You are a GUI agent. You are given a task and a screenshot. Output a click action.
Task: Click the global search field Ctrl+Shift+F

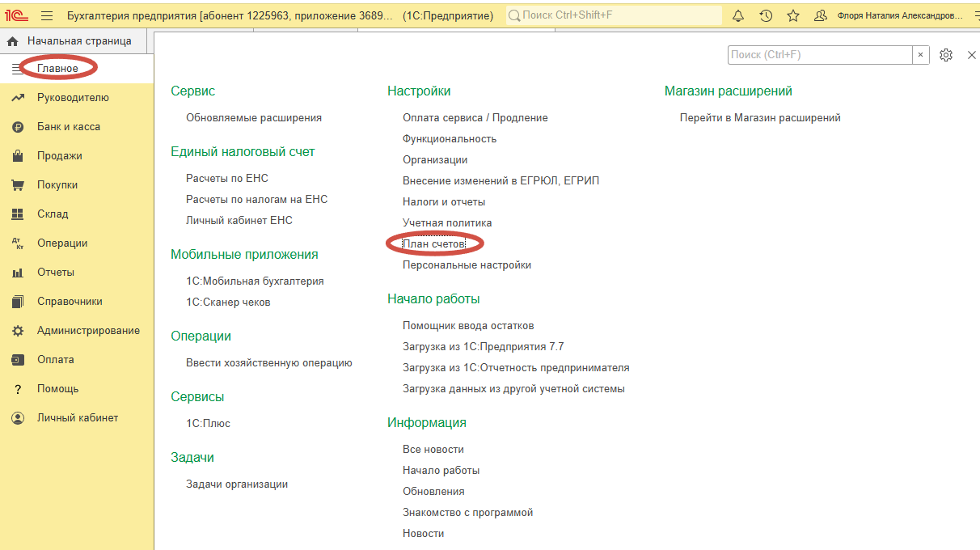click(x=615, y=16)
